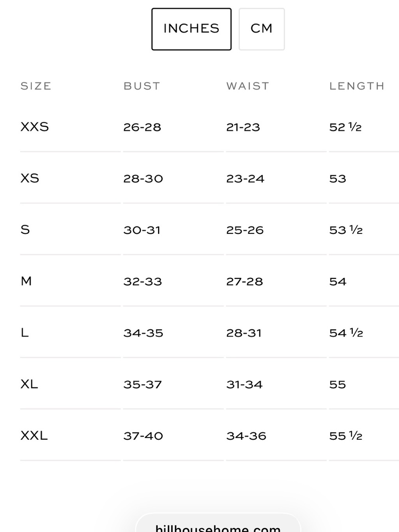The height and width of the screenshot is (532, 399).
Task: Click the 27-28 waist measurement
Action: (245, 282)
